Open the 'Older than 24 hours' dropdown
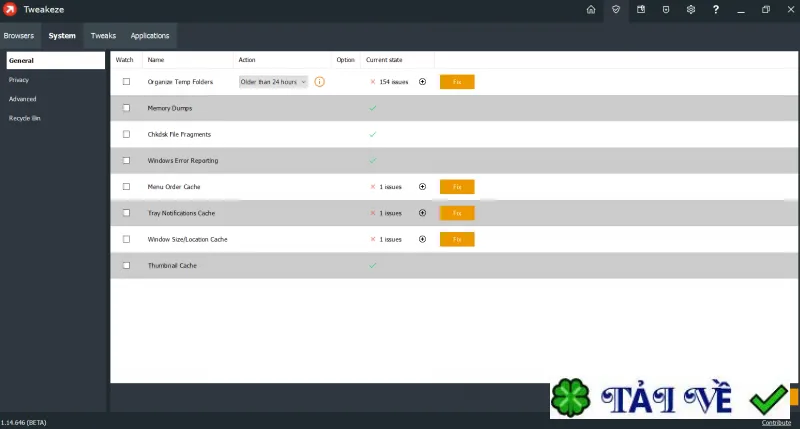The width and height of the screenshot is (800, 429). pyautogui.click(x=273, y=82)
